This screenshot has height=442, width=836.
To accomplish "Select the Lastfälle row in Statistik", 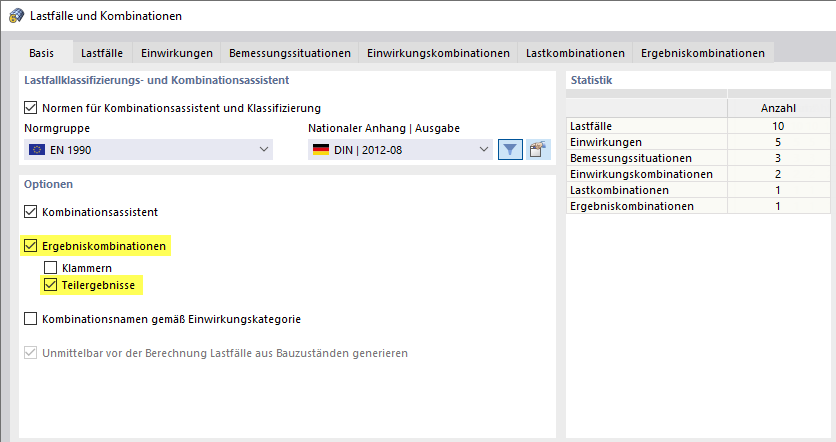I will (x=698, y=126).
